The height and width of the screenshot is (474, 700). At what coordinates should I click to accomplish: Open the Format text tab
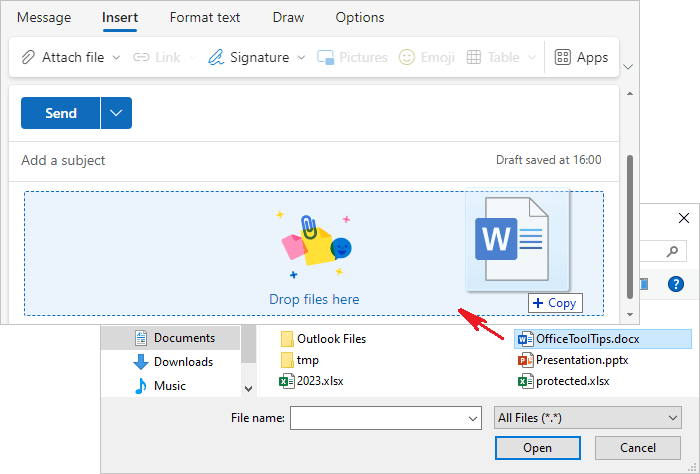pos(205,17)
